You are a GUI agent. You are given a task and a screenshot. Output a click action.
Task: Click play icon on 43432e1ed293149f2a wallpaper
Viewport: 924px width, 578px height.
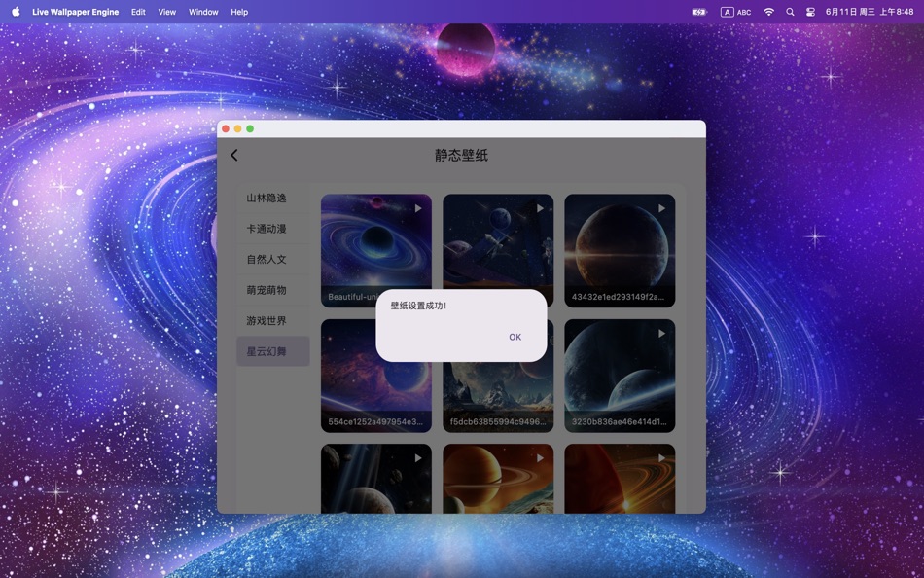[x=661, y=208]
